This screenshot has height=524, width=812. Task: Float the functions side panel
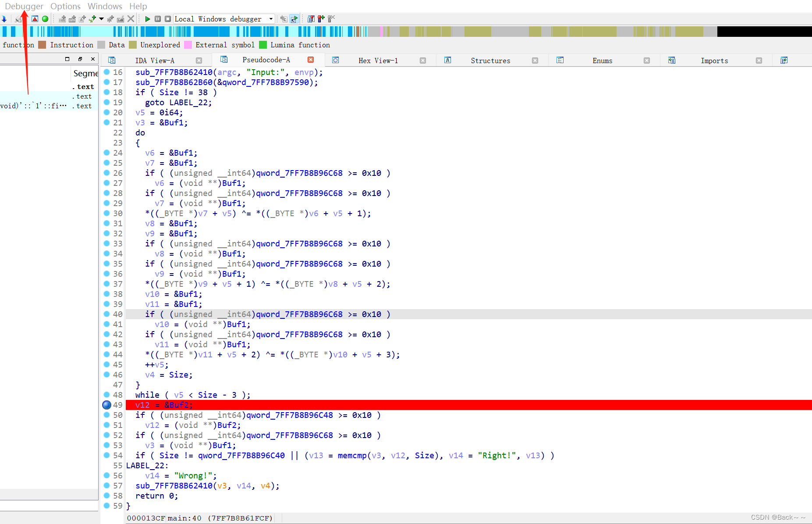[x=80, y=59]
